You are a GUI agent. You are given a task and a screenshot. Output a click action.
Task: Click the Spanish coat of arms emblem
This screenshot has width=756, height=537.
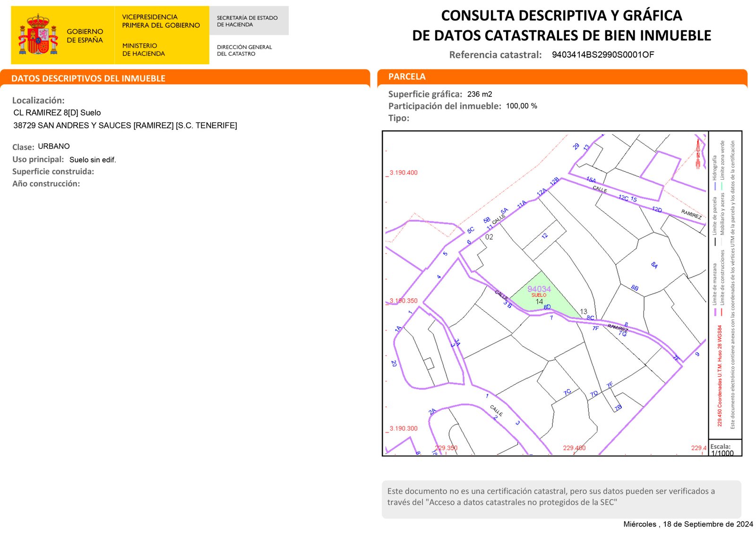click(38, 35)
